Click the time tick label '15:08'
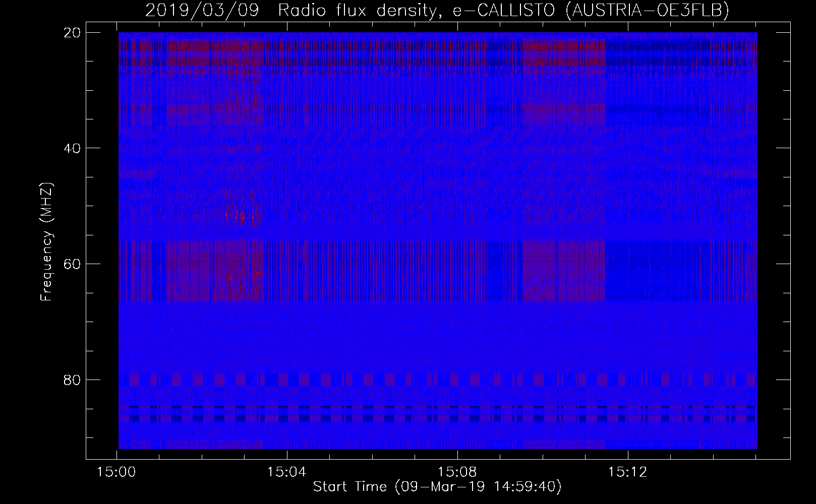The image size is (816, 504). tap(457, 472)
